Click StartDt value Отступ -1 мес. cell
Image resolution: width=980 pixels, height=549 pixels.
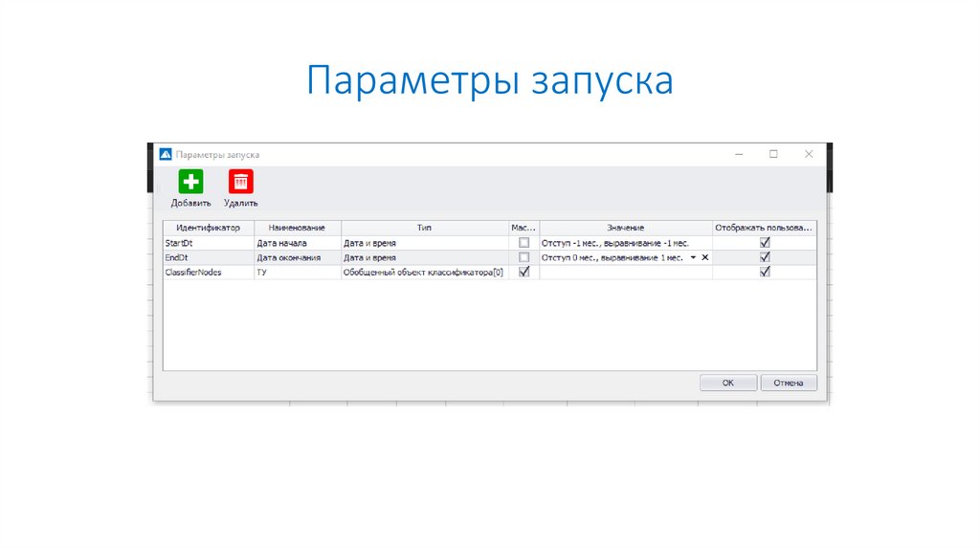(626, 243)
